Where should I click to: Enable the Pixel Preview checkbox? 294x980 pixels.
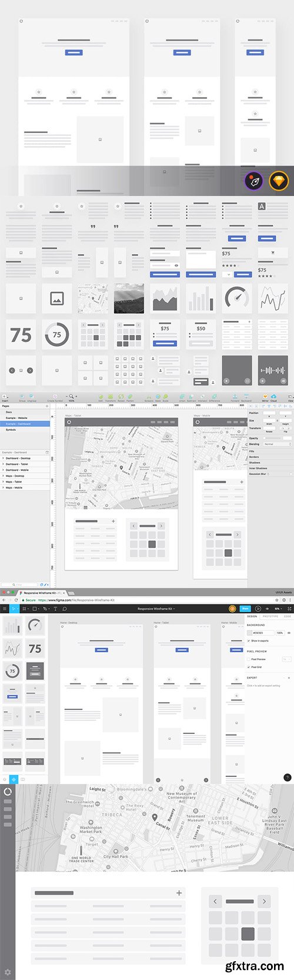pyautogui.click(x=249, y=659)
